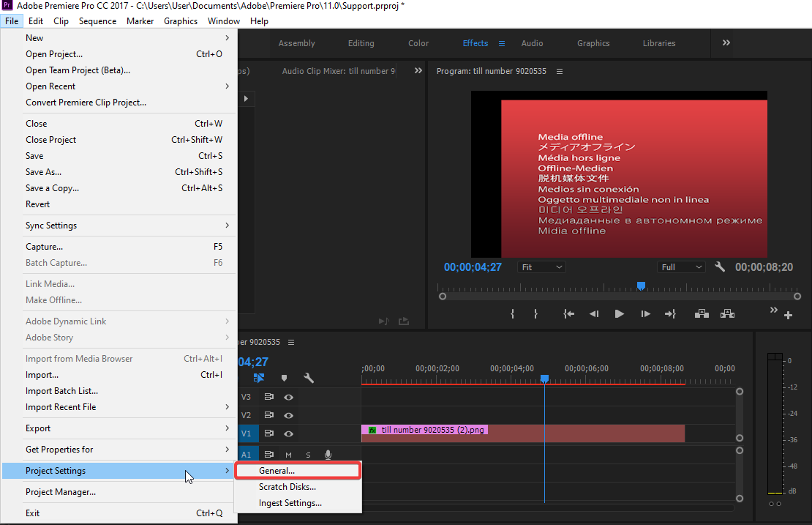Expand the workspace overflow chevron

tap(726, 43)
